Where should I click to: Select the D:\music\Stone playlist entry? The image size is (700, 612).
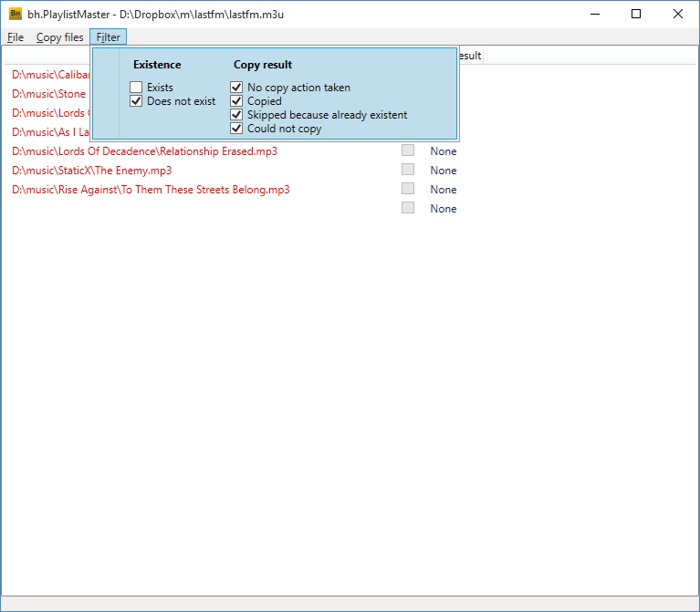pos(49,94)
